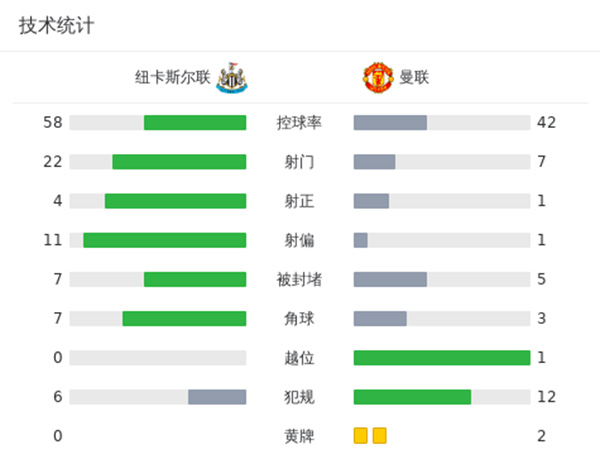This screenshot has width=600, height=459.
Task: Select the 技术统计 header tab
Action: 56,26
